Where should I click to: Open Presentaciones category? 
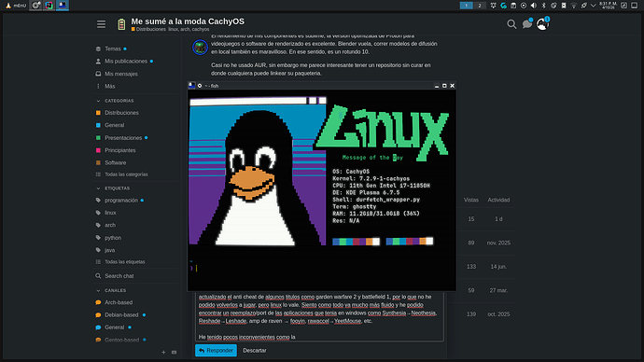(x=123, y=138)
